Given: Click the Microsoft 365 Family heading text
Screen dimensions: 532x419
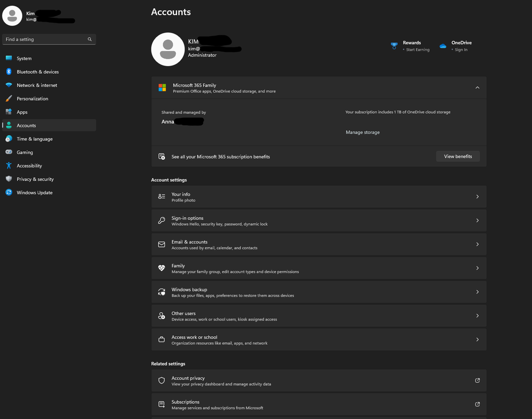Looking at the screenshot, I should pyautogui.click(x=194, y=85).
